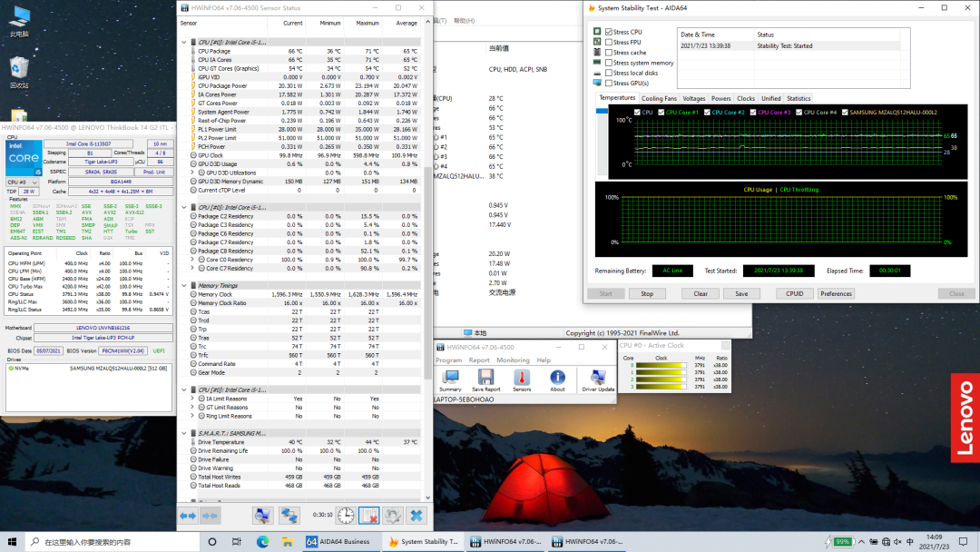980x552 pixels.
Task: Uncheck the CPU Core #1 graph checkbox
Action: (660, 113)
